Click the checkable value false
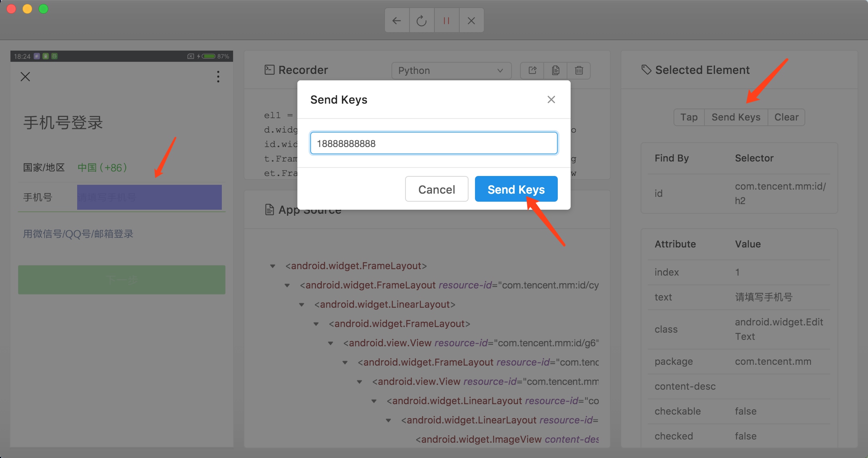 pos(746,411)
